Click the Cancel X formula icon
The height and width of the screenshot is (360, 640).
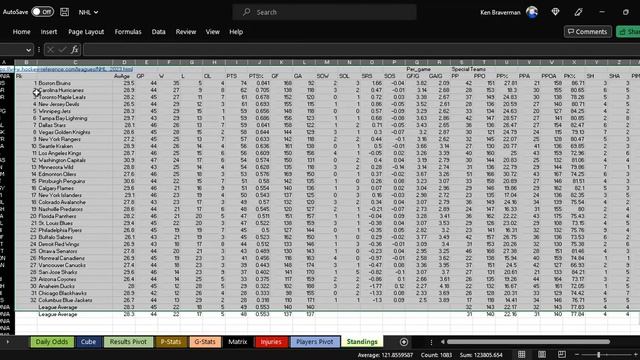click(x=50, y=50)
